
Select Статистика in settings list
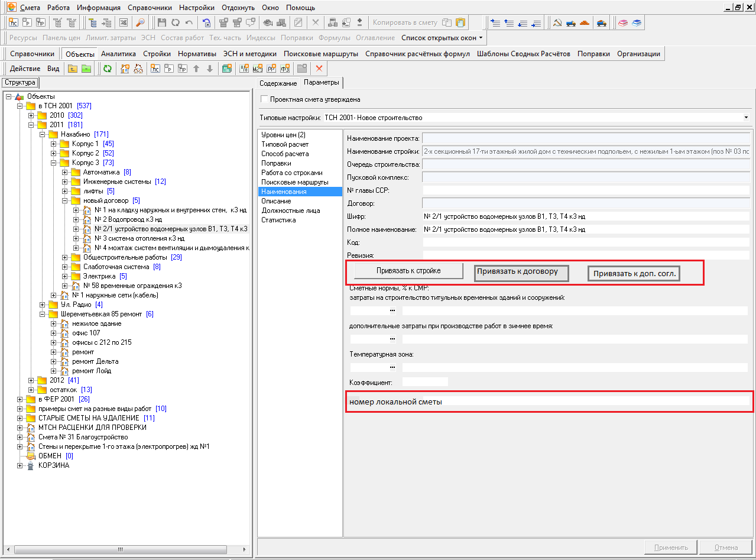tap(278, 220)
